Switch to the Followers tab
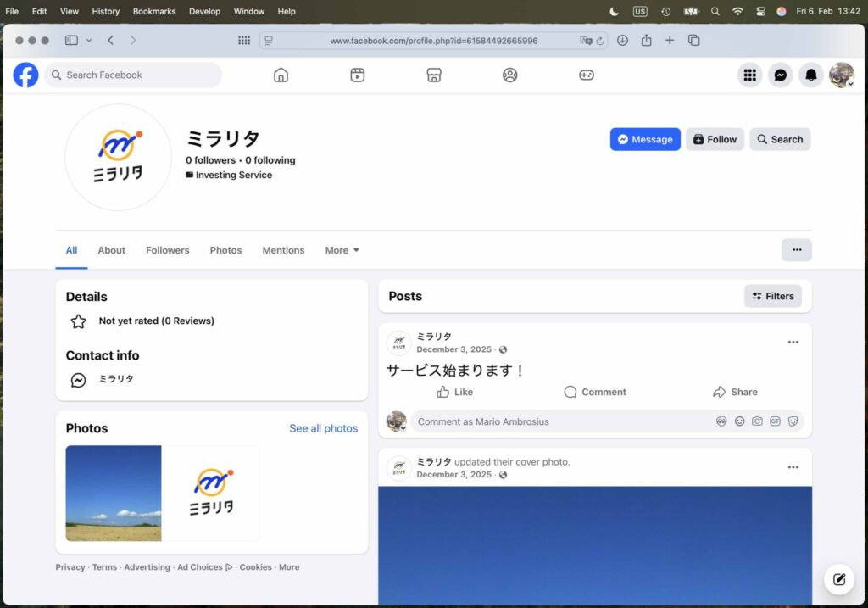 point(168,250)
